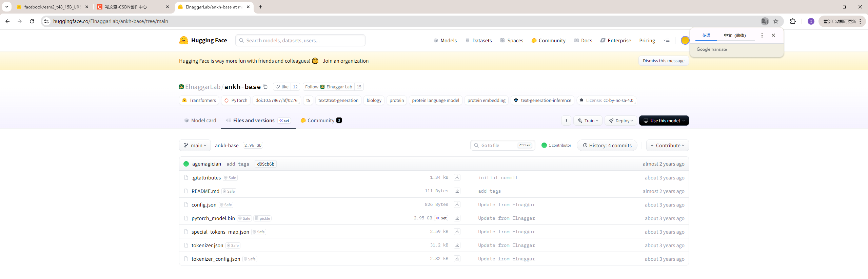The width and height of the screenshot is (868, 279).
Task: Close the facebook/esm2 tab
Action: coord(87,7)
